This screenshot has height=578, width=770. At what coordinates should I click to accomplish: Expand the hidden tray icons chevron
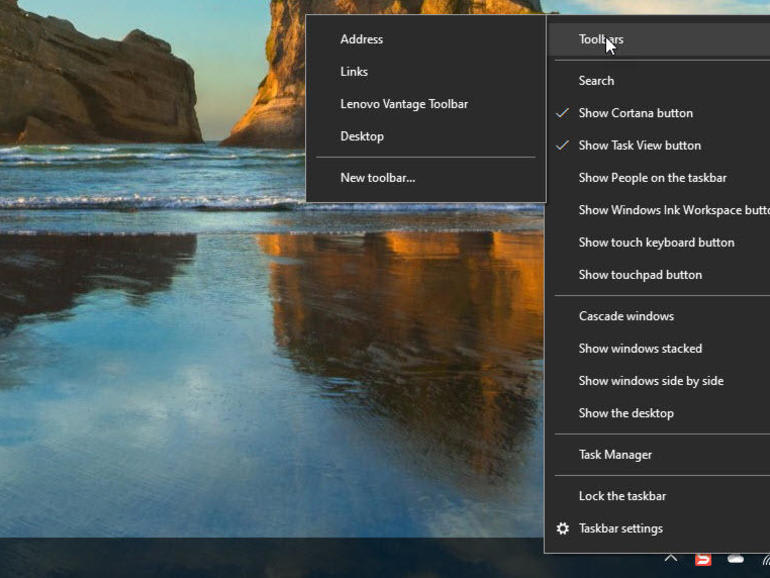tap(671, 559)
